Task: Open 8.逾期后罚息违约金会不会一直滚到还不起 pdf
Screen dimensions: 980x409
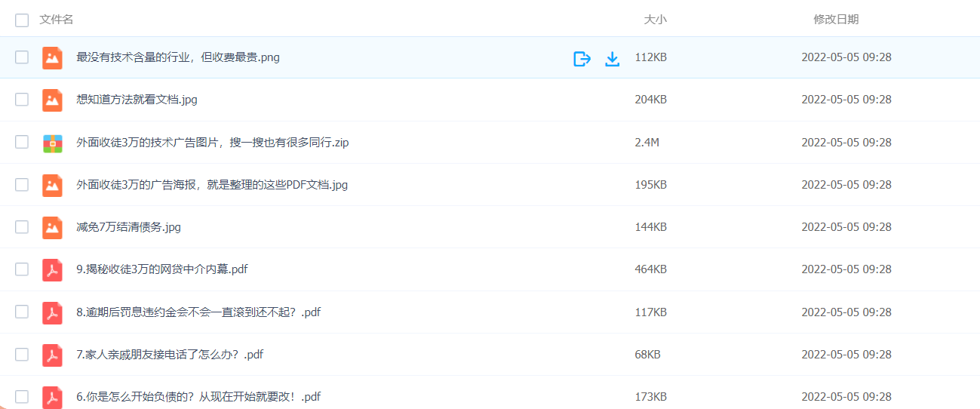Action: pos(198,312)
